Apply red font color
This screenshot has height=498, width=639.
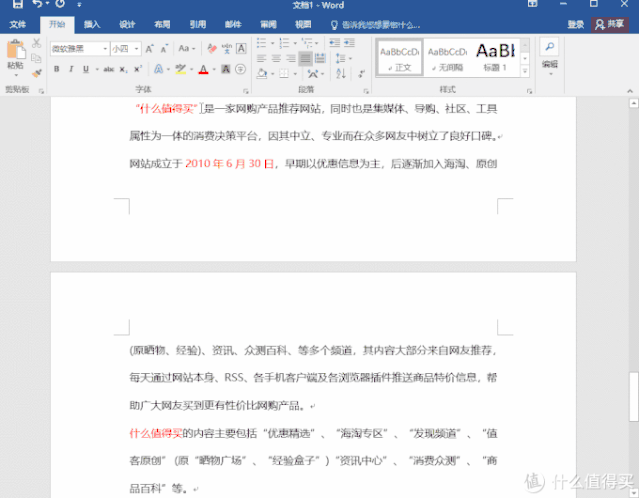pyautogui.click(x=203, y=69)
